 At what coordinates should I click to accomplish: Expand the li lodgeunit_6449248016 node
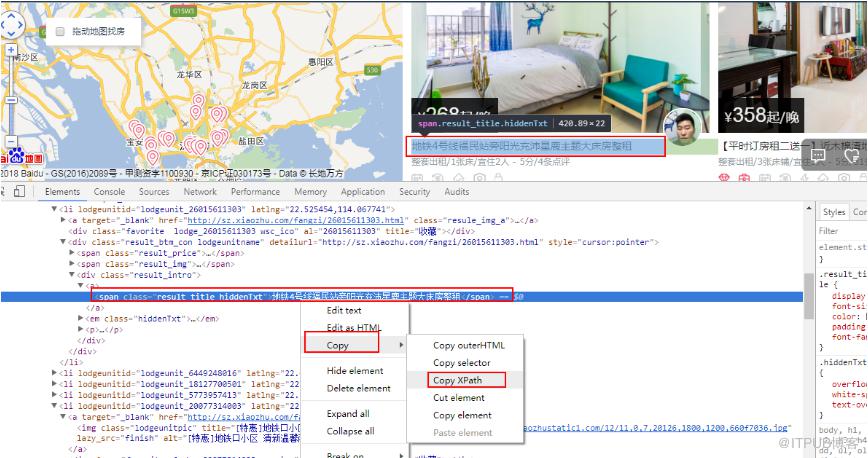click(x=54, y=373)
